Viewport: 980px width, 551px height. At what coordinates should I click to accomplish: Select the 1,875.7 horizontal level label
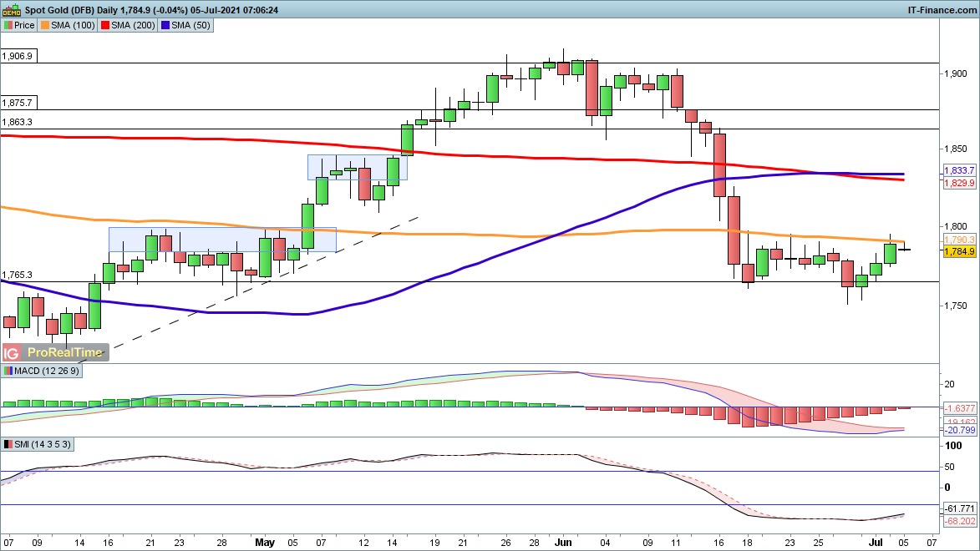click(x=18, y=103)
